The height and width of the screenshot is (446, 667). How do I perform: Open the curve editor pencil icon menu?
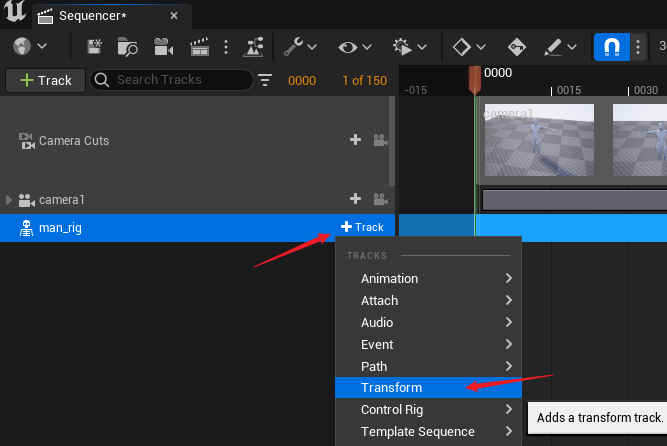click(x=559, y=47)
